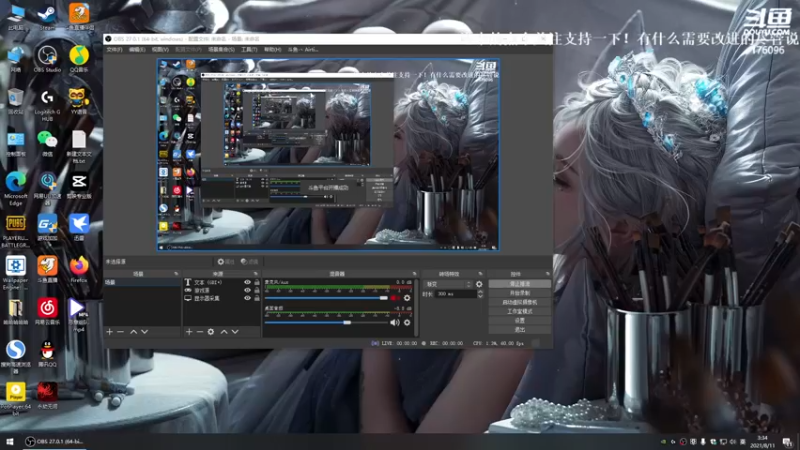Open the CapCut (剪映专业版) desktop icon
The height and width of the screenshot is (450, 800).
click(79, 185)
